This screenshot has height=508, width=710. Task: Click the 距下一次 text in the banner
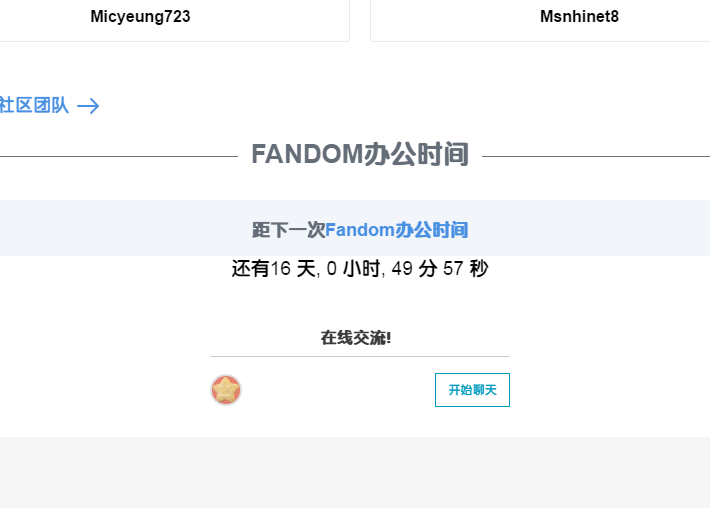coord(289,230)
